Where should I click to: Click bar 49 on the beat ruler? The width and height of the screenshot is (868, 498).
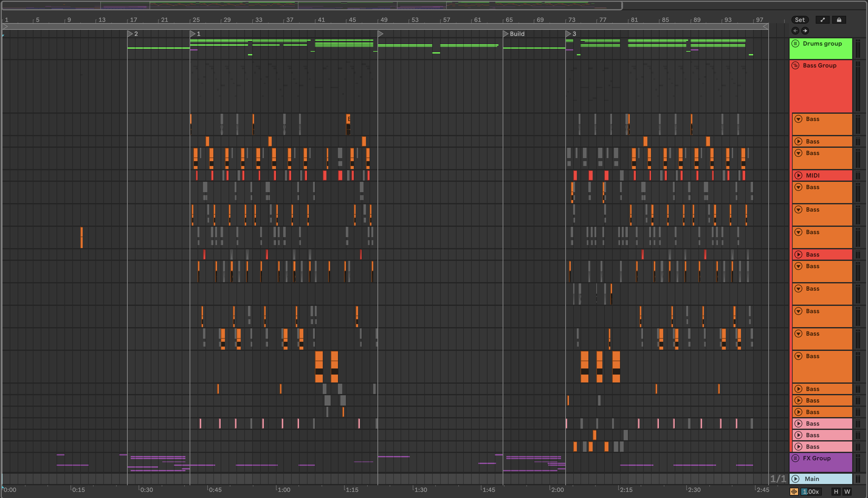click(x=384, y=20)
